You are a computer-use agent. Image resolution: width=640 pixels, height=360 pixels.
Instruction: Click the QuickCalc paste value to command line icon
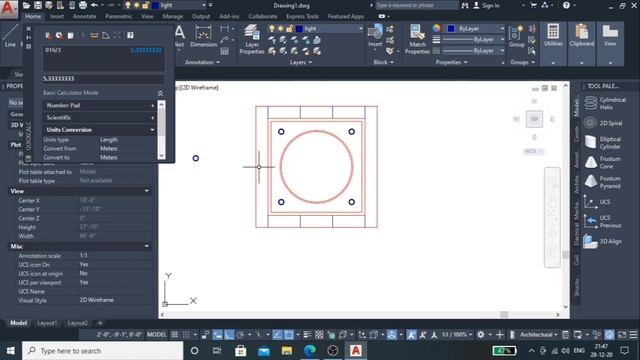coord(71,36)
